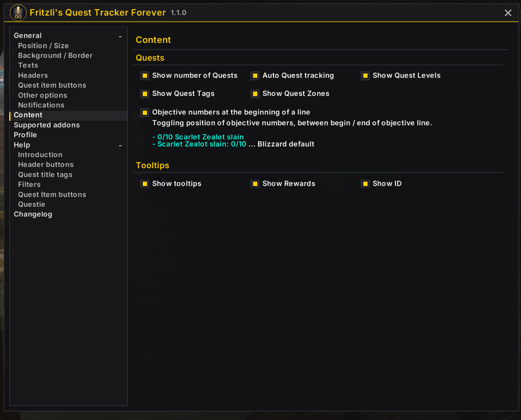The width and height of the screenshot is (521, 420).
Task: Click the yellow Content page title
Action: 153,40
